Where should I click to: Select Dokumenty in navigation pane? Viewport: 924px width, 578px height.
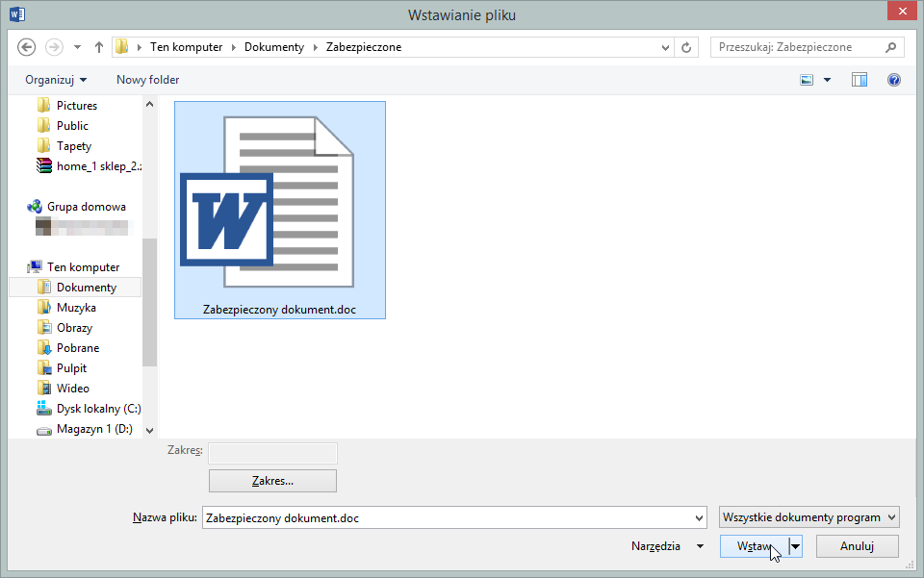75,288
